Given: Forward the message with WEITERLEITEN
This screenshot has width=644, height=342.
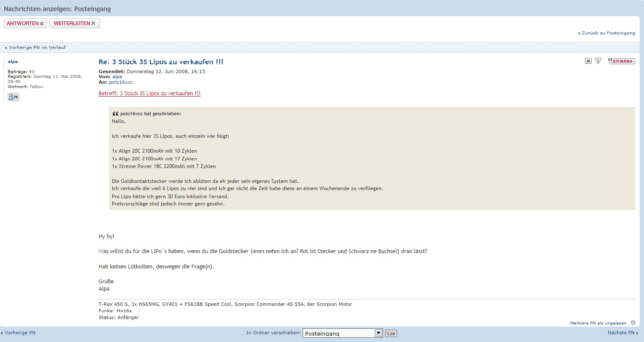Looking at the screenshot, I should click(x=74, y=23).
